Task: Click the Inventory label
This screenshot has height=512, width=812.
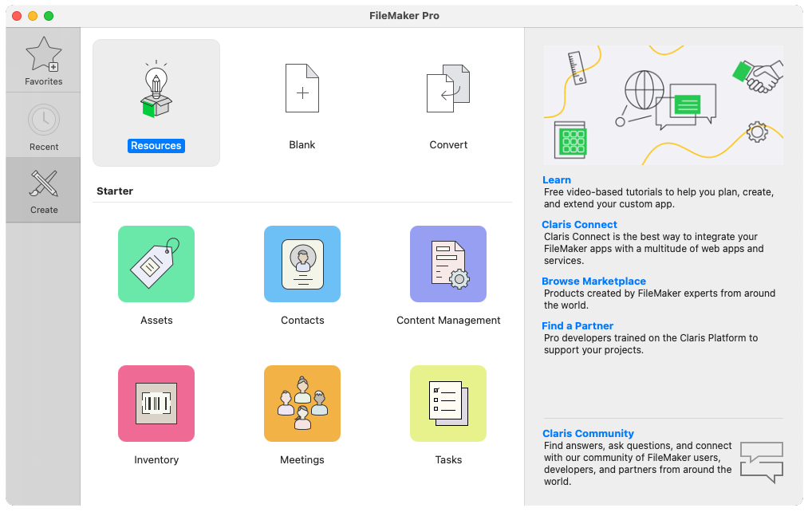Action: click(x=156, y=460)
